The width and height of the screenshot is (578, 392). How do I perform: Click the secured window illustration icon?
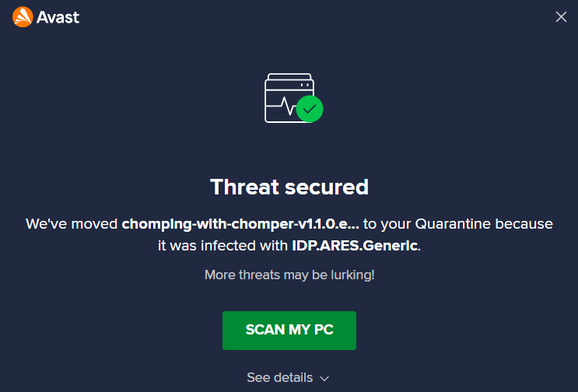pyautogui.click(x=287, y=98)
